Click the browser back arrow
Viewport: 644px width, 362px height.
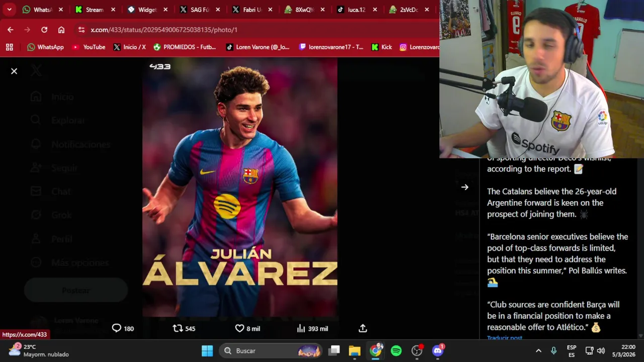[x=11, y=30]
